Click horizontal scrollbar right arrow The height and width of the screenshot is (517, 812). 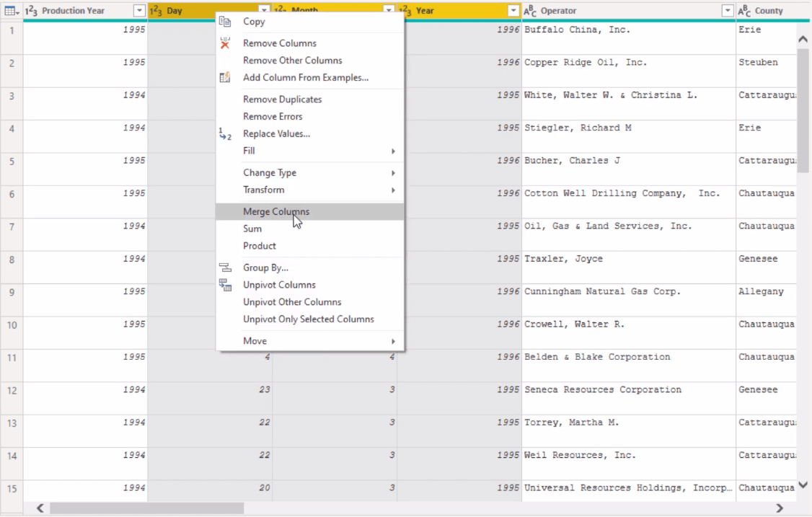point(780,508)
